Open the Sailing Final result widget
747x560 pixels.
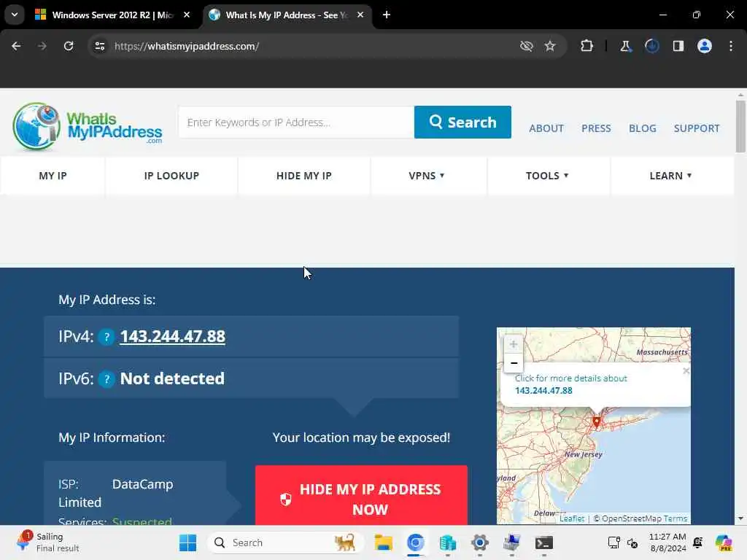[47, 542]
